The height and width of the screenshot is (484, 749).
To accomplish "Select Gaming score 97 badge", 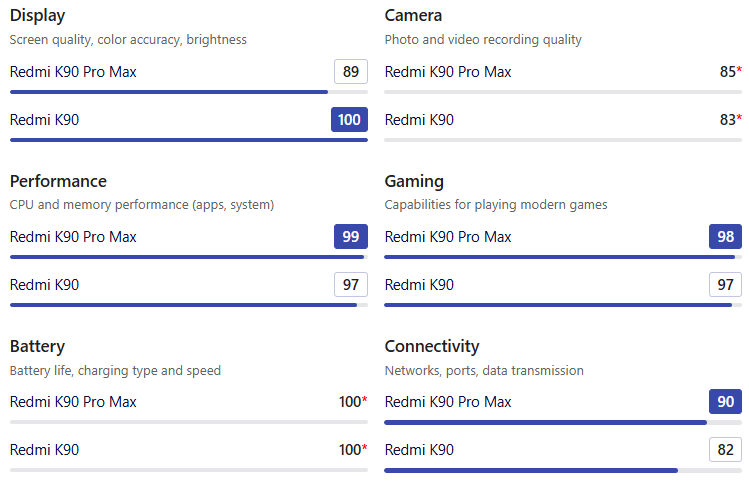I will (x=725, y=285).
